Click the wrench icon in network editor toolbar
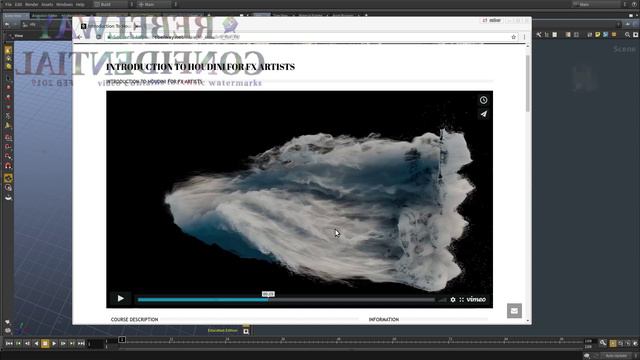 click(x=539, y=35)
